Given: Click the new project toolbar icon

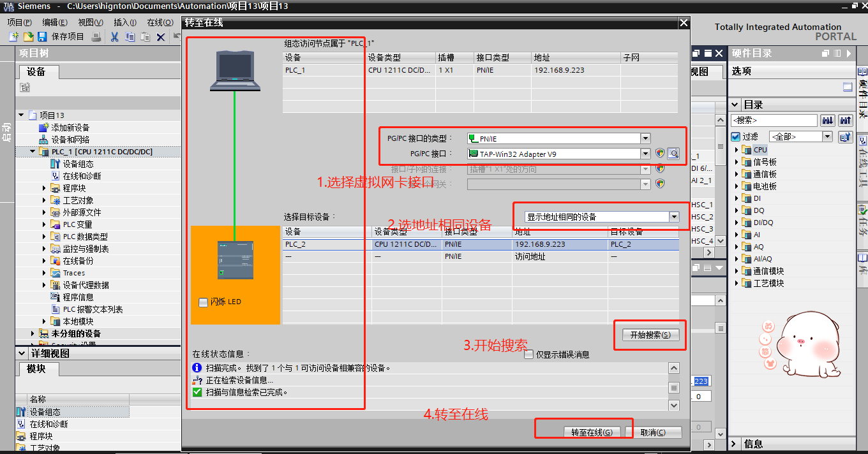Looking at the screenshot, I should 13,37.
